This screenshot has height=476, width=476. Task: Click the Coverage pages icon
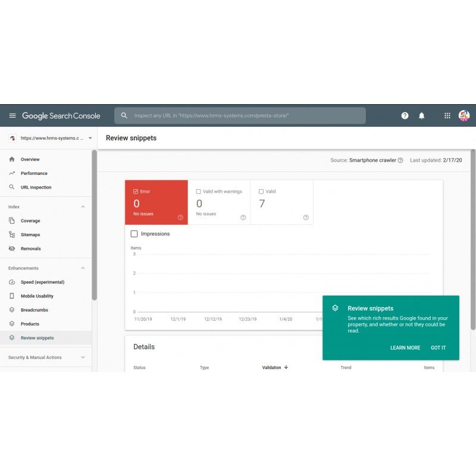pos(12,221)
